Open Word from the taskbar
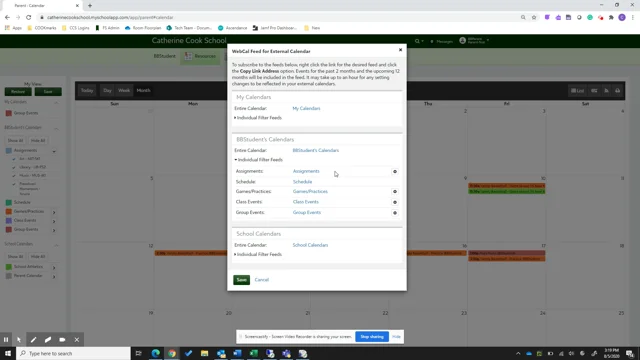The height and width of the screenshot is (360, 640). coord(237,353)
